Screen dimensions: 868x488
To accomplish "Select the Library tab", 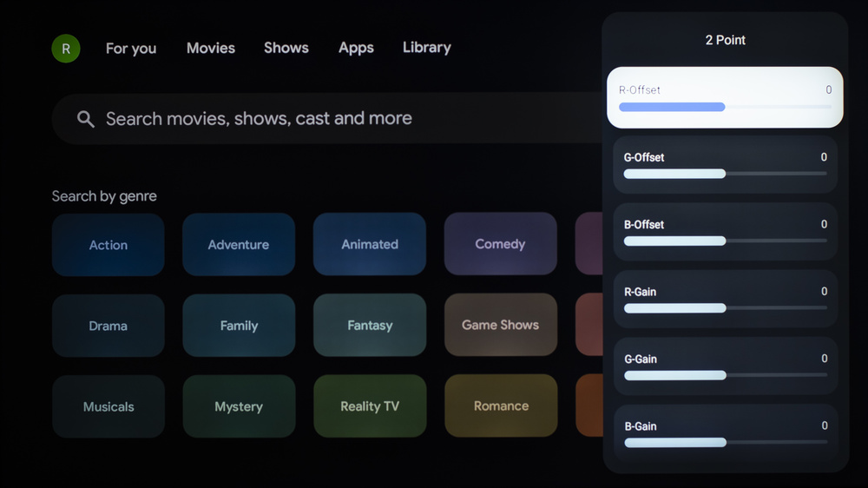I will pyautogui.click(x=427, y=48).
